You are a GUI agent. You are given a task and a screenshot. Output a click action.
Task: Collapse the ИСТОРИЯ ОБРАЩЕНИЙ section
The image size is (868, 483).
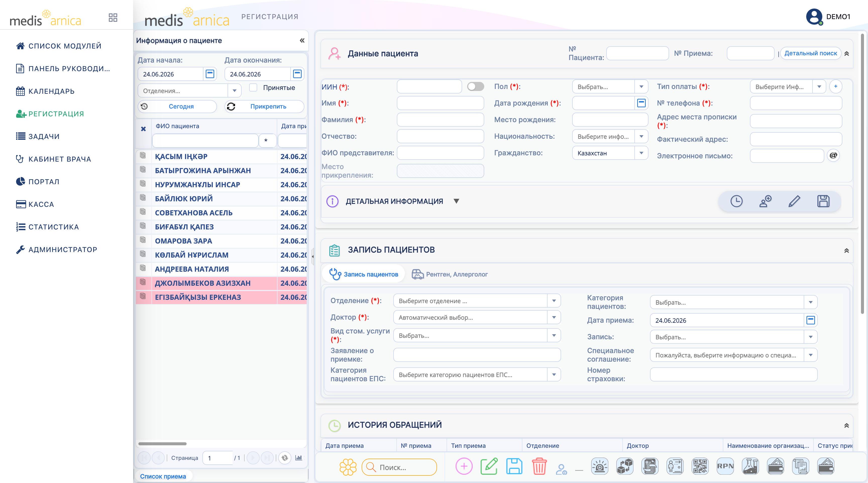tap(846, 425)
